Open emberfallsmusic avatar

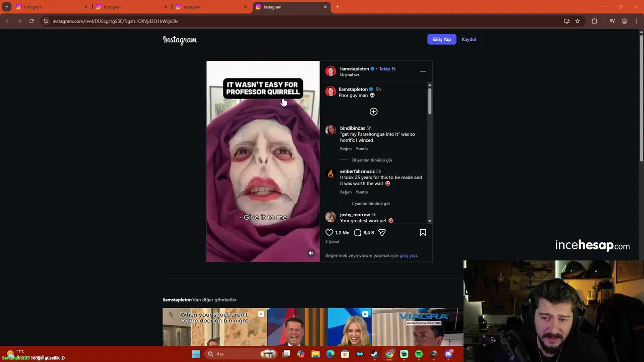pos(331,173)
